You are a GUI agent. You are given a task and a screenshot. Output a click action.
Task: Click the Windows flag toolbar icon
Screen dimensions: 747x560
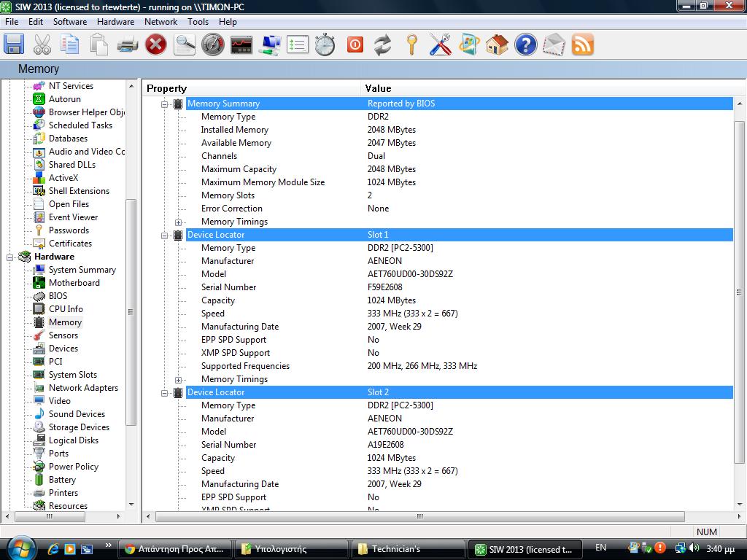coord(469,44)
